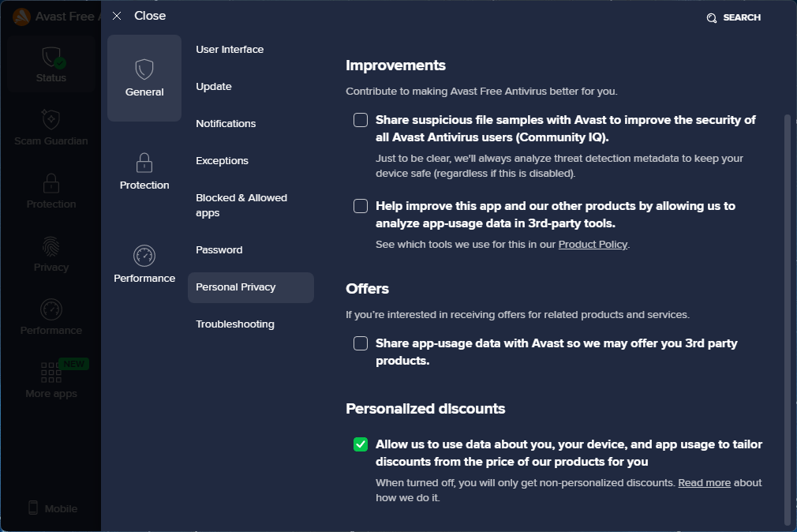Image resolution: width=797 pixels, height=532 pixels.
Task: Click the NEW badge on More apps
Action: click(74, 364)
